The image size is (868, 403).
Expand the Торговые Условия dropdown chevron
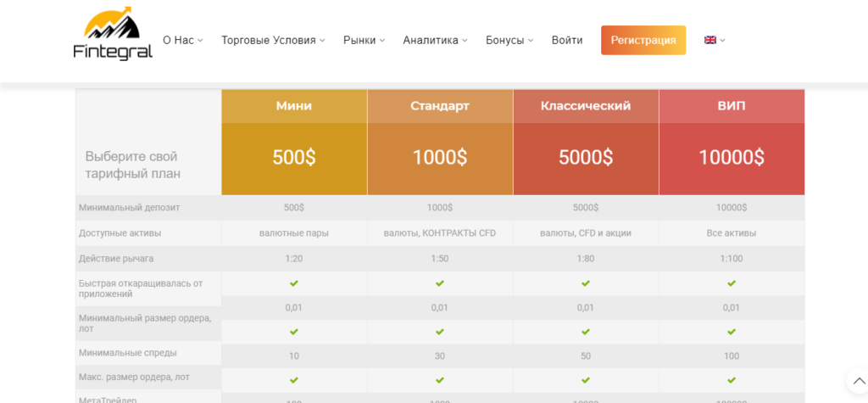pyautogui.click(x=322, y=41)
